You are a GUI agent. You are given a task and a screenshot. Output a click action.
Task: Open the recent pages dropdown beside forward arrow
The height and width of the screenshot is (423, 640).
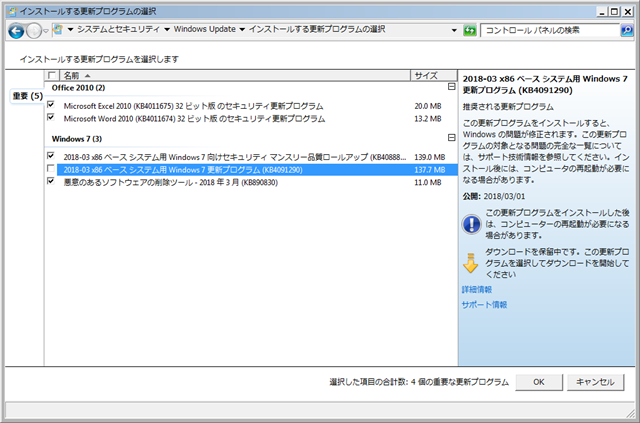[x=46, y=31]
